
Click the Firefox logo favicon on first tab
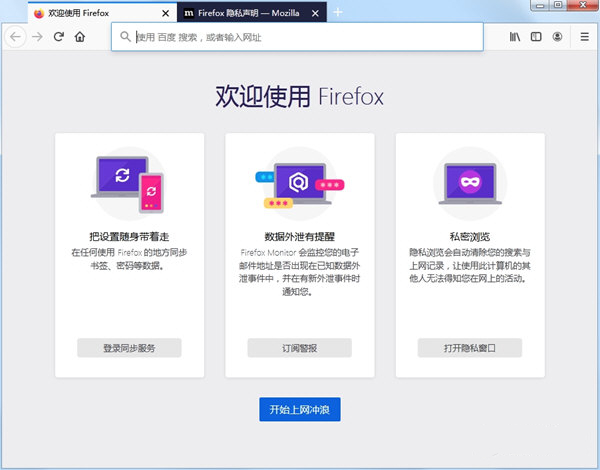[39, 13]
